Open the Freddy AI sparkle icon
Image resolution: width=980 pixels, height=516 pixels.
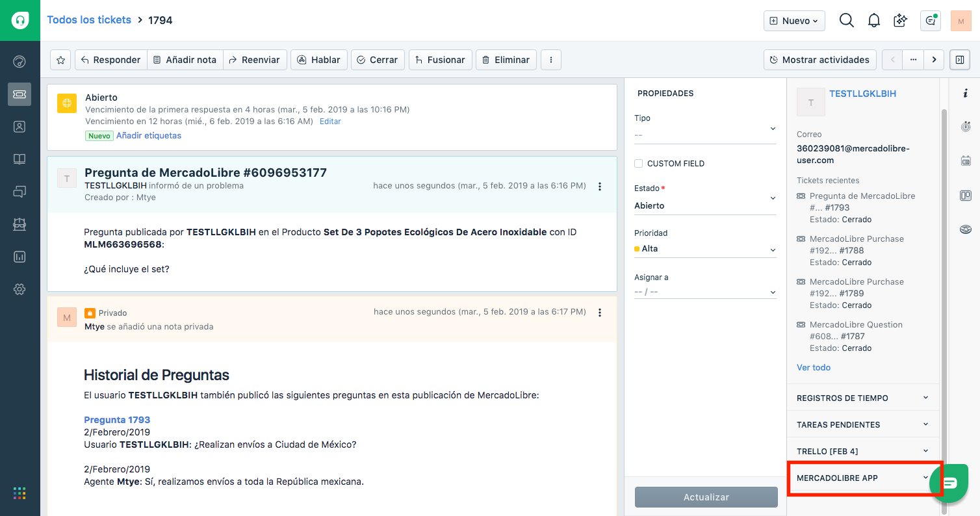[x=901, y=20]
